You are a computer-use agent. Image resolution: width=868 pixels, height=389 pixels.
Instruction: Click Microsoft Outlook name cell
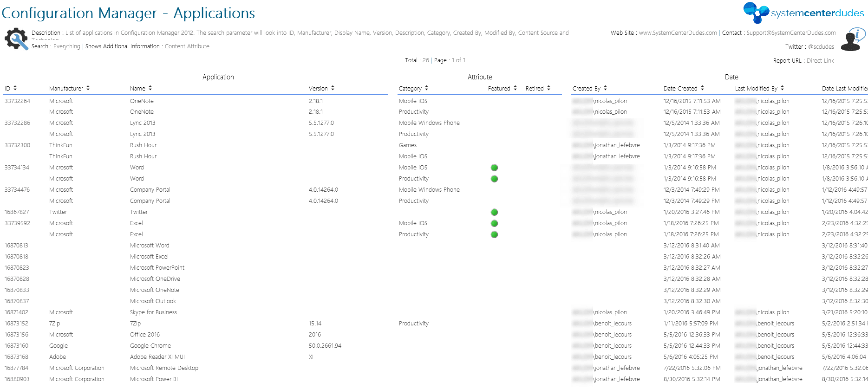(x=153, y=301)
